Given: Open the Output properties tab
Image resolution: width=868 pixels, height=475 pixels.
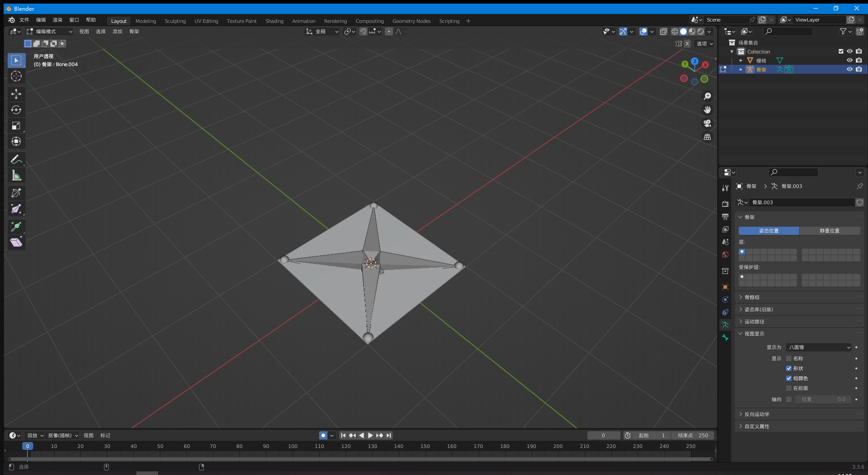Looking at the screenshot, I should [725, 216].
